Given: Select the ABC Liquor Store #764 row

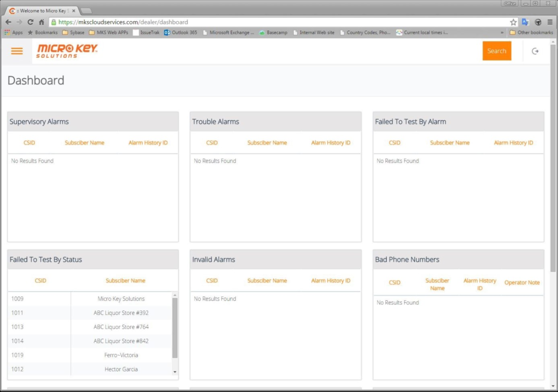Looking at the screenshot, I should [121, 327].
